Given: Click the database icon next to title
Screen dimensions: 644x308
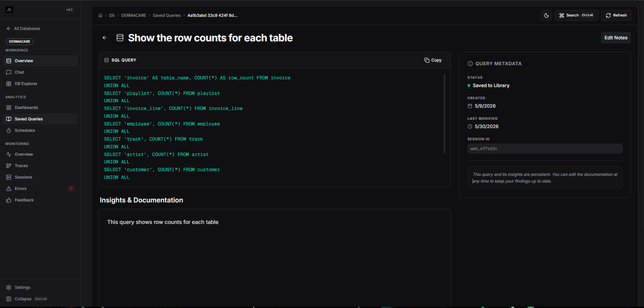Looking at the screenshot, I should coord(120,38).
